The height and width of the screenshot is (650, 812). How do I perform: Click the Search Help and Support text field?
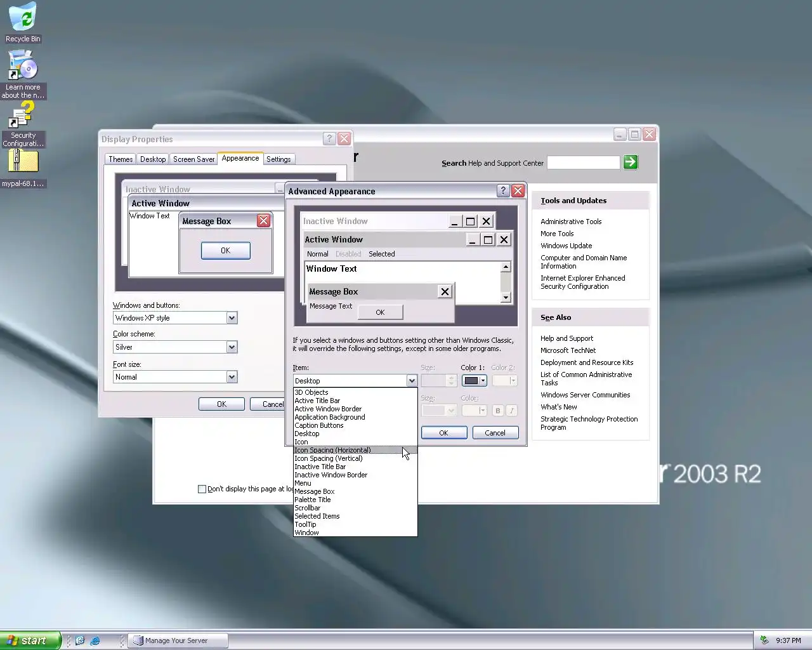point(583,162)
